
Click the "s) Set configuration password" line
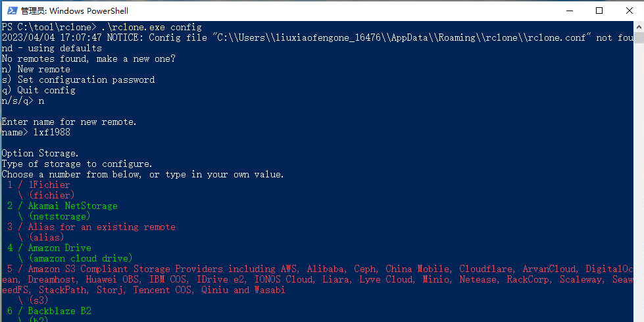[x=78, y=80]
